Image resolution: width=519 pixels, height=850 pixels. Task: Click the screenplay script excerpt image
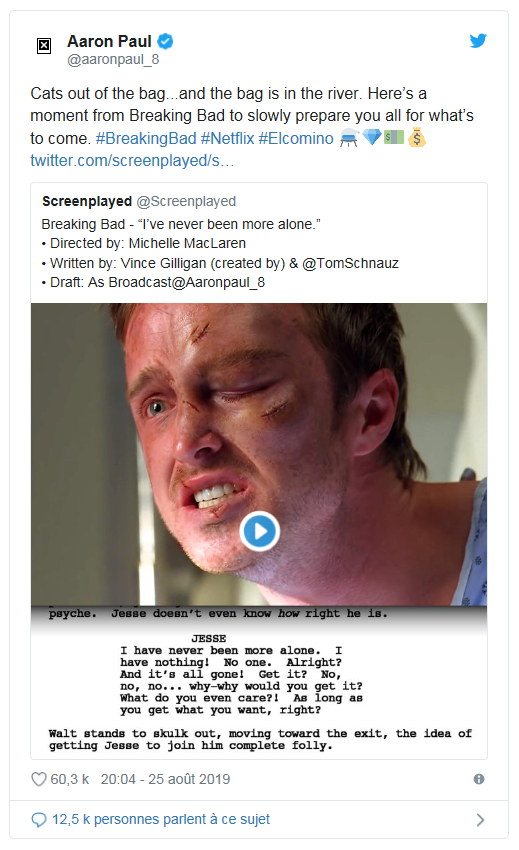click(x=259, y=682)
